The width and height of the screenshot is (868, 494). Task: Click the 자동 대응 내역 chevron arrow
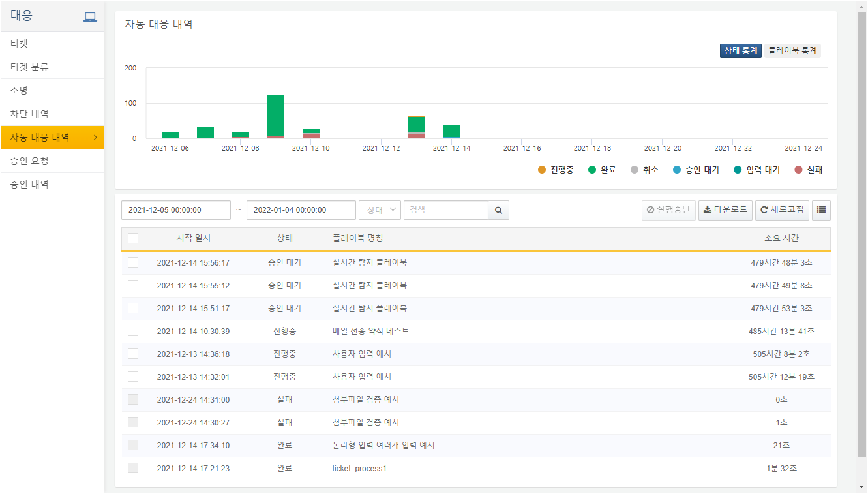point(95,137)
